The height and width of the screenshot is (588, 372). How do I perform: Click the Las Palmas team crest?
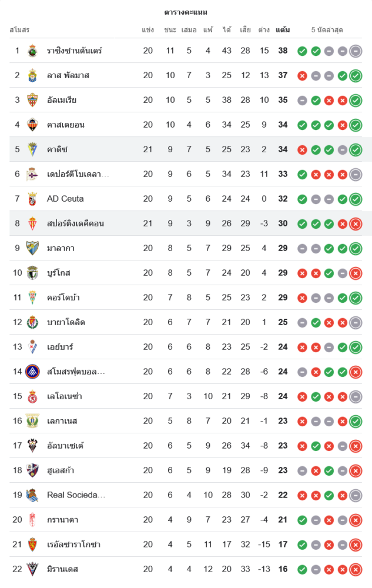click(32, 75)
